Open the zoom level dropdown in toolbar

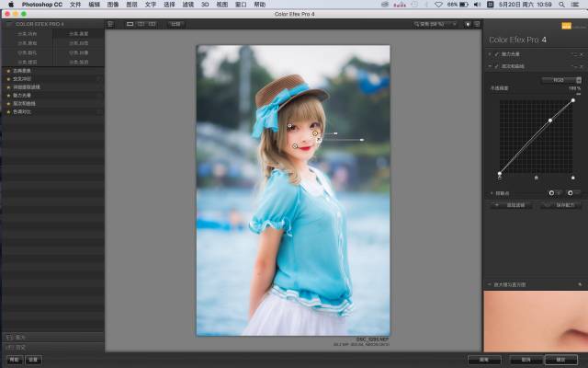tap(435, 24)
